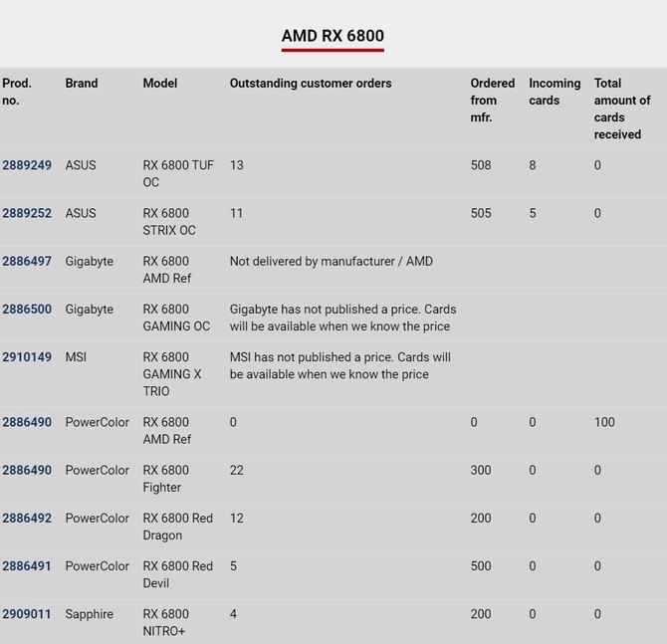Click the 500 ordered value for Red Devil
Screen dimensions: 667x644
[481, 566]
